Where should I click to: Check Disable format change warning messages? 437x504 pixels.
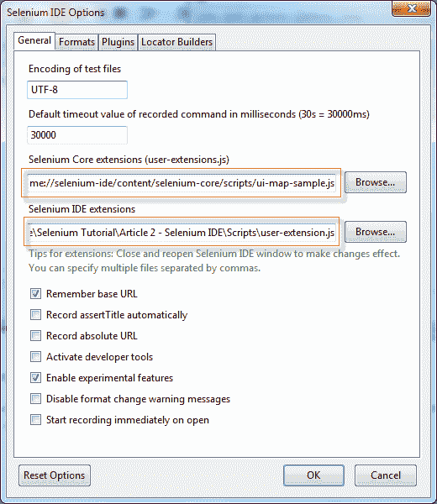click(x=35, y=399)
